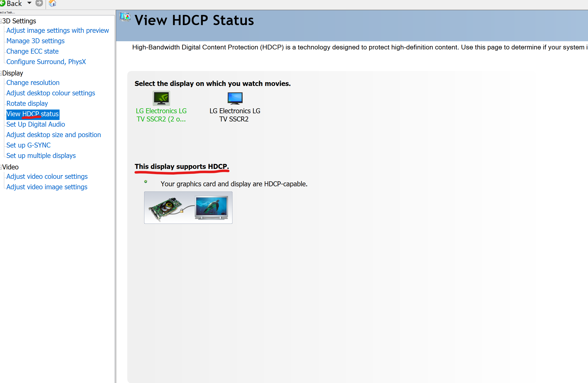Collapse the Display tree node
588x383 pixels.
[x=1, y=73]
